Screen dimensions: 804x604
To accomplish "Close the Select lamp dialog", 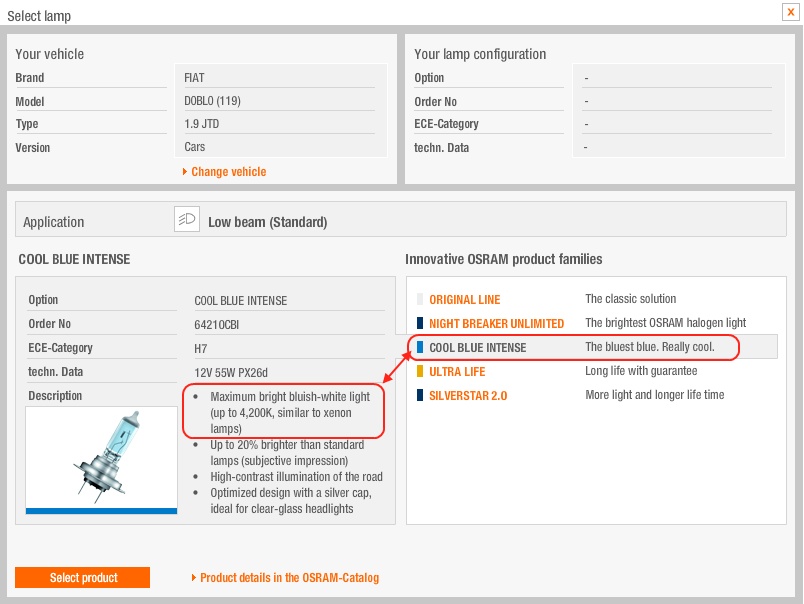I will pyautogui.click(x=790, y=11).
